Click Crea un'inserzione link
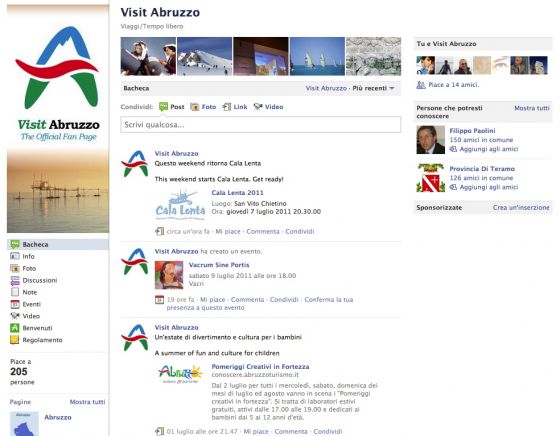Screen dimensions: 560x436 point(521,207)
